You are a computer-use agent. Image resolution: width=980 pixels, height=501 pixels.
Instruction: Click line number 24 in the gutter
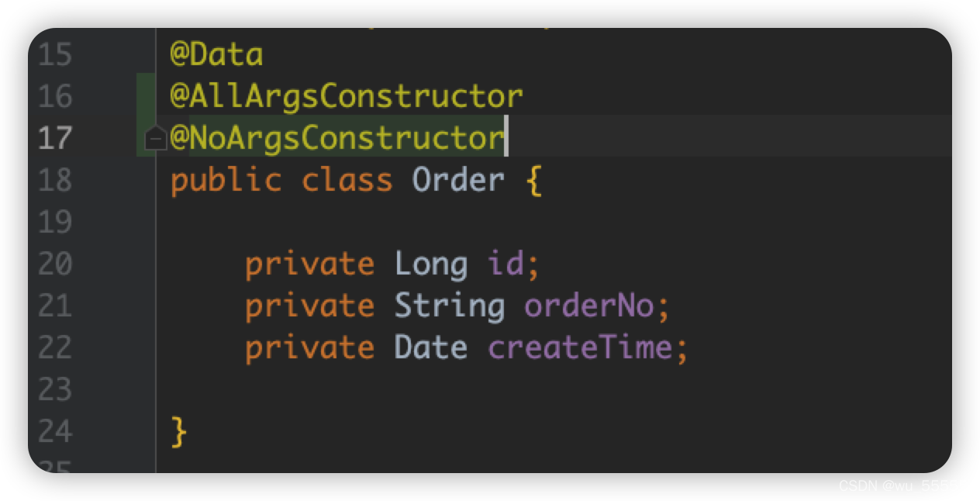pyautogui.click(x=53, y=431)
